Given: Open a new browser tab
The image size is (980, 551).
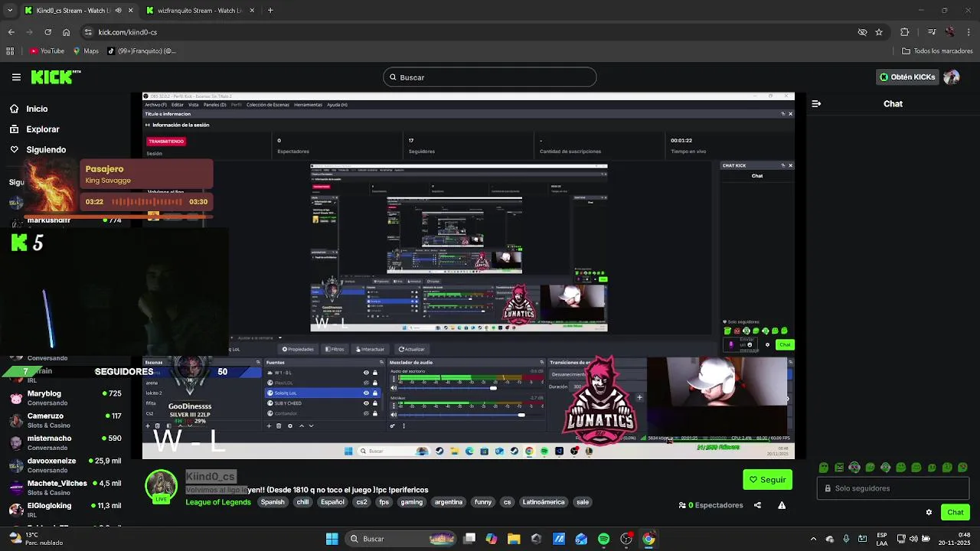Looking at the screenshot, I should pos(270,11).
